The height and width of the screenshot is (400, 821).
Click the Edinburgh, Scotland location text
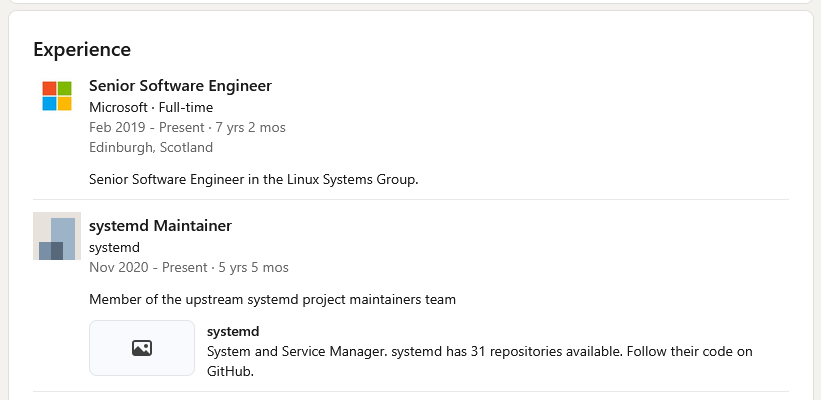151,147
